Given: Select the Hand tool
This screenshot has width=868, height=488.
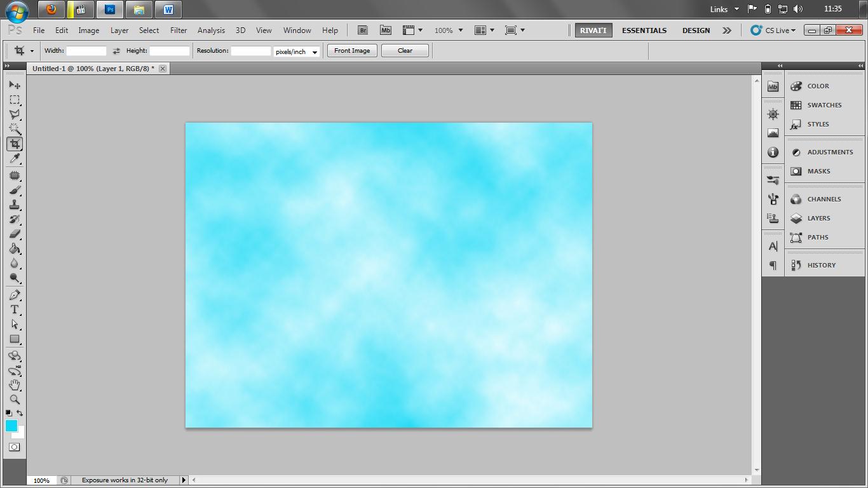Looking at the screenshot, I should point(15,385).
